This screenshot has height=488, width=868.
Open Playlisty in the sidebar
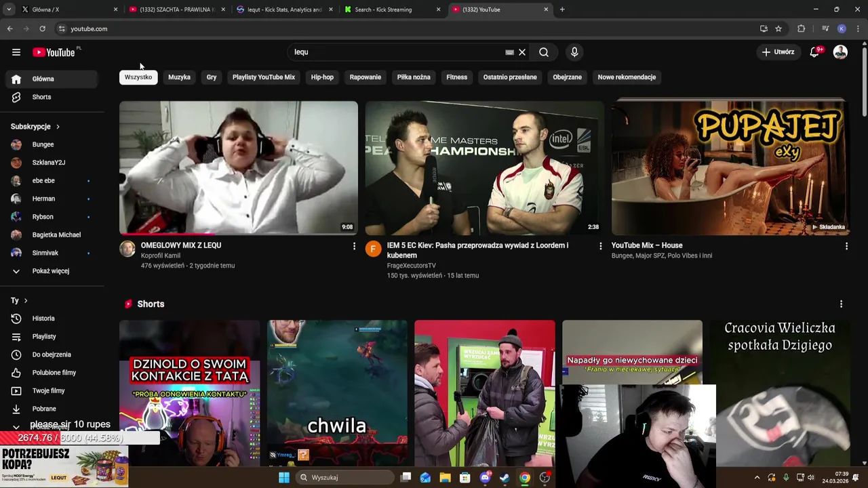(52, 336)
